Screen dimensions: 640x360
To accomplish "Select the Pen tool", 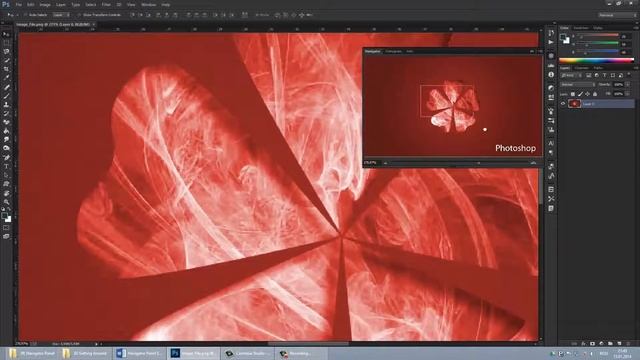I will 6,158.
